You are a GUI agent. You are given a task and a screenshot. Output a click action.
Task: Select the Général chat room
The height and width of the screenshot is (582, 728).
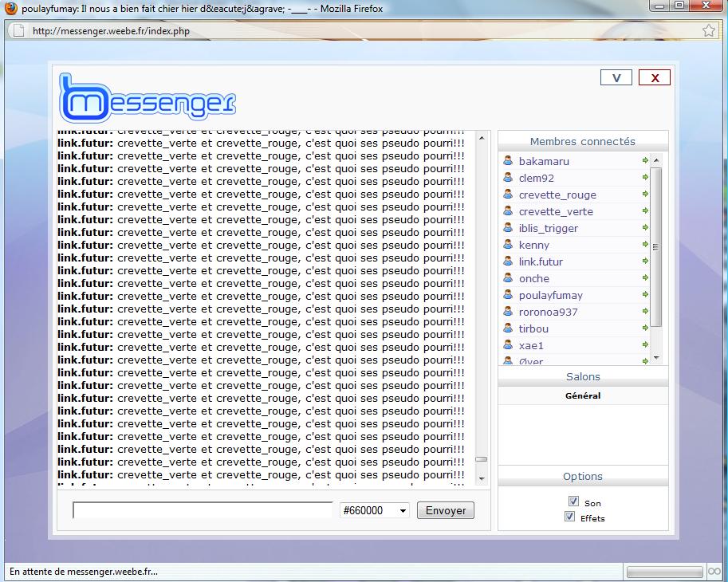tap(582, 396)
